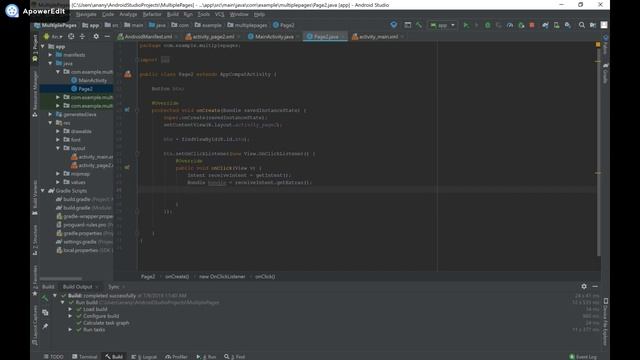Click Collapse All icon in Project panel header

pos(82,36)
